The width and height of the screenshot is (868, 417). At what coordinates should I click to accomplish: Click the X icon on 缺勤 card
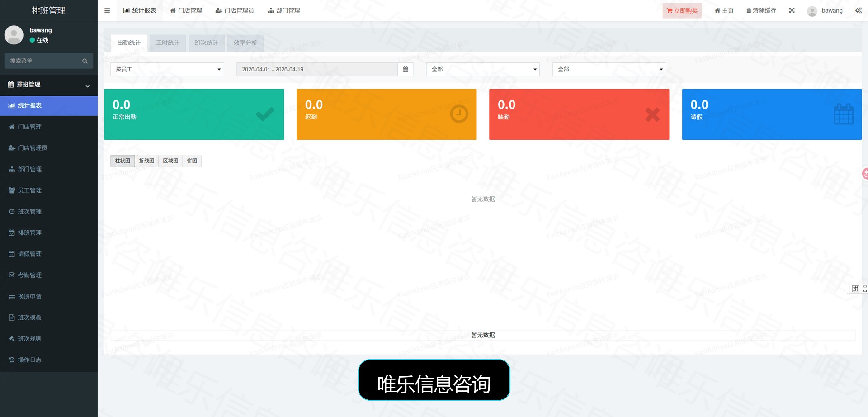click(652, 114)
